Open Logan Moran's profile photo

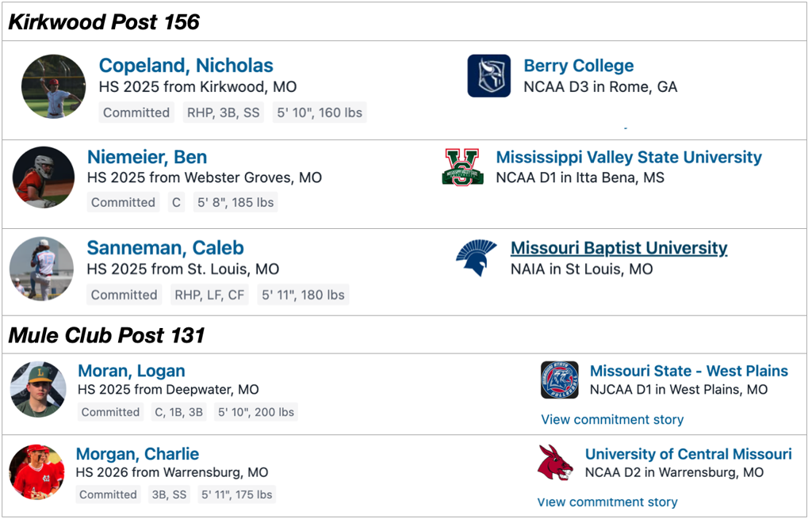tap(37, 389)
